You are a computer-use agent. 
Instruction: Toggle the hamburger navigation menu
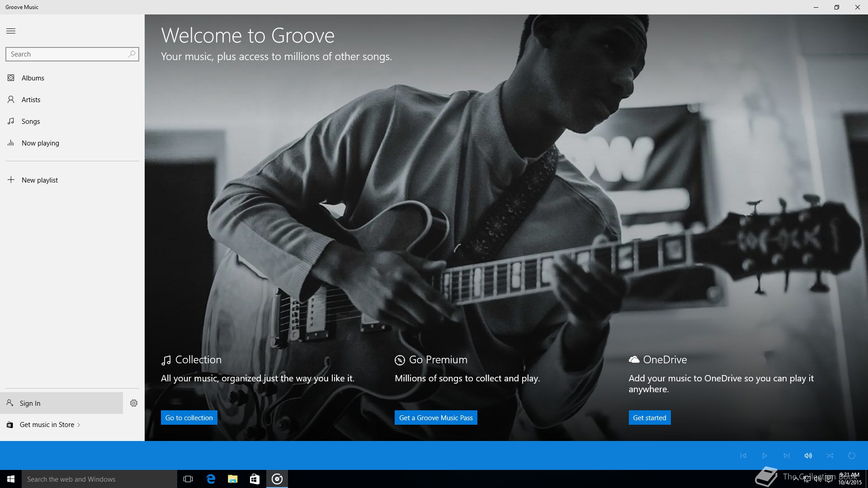coord(11,31)
